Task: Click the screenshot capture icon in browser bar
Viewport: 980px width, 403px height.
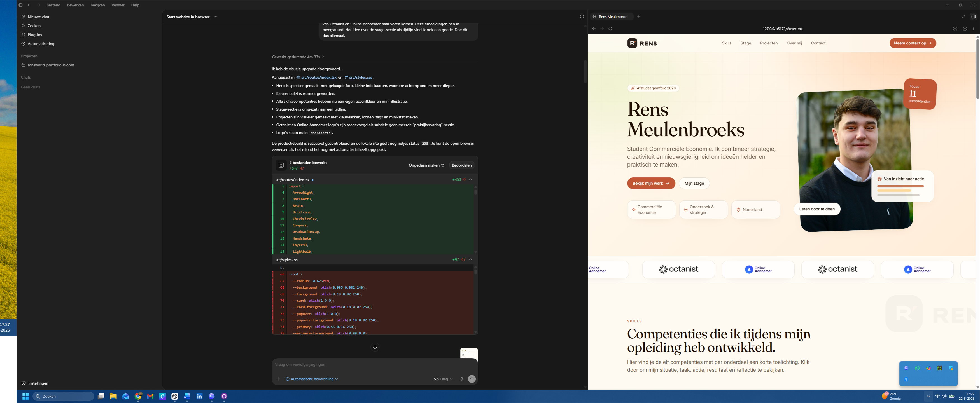Action: (955, 29)
